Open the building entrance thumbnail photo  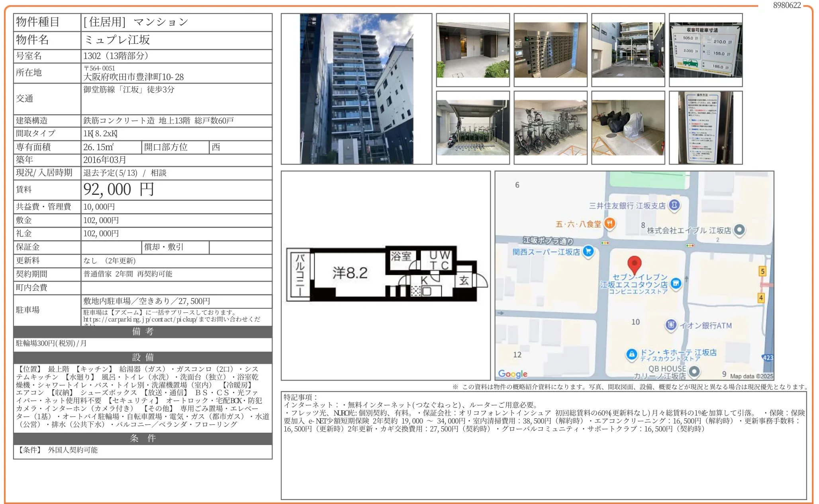[473, 50]
